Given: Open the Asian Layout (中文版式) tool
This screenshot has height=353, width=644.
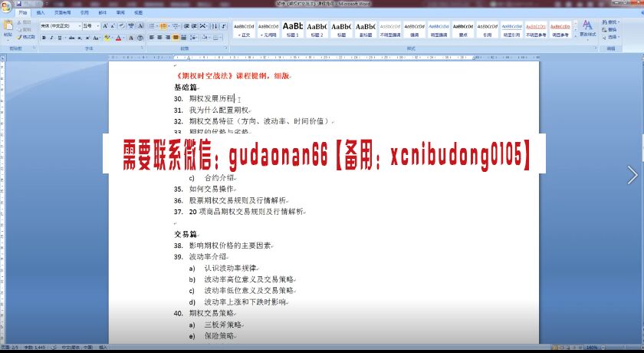Looking at the screenshot, I should (x=203, y=26).
